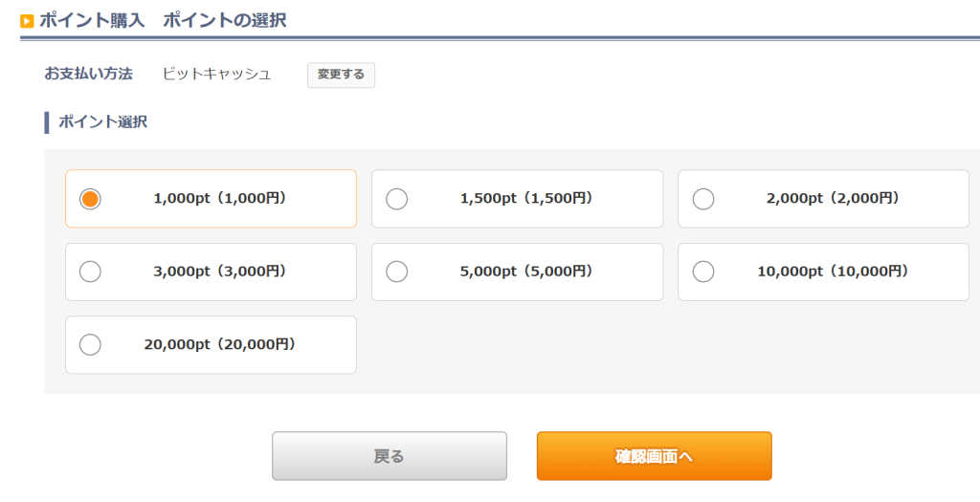
Task: Pick the 2,000pt radio button
Action: pos(703,199)
